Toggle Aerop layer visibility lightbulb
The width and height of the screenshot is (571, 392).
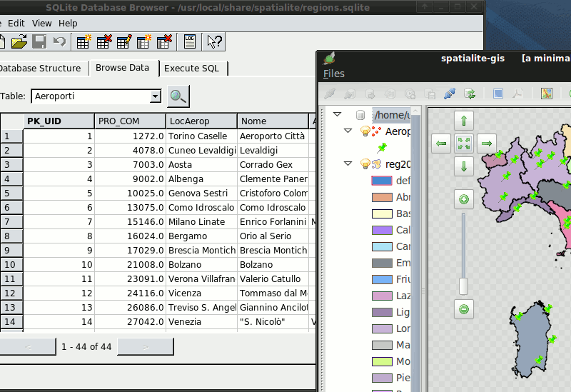click(365, 131)
